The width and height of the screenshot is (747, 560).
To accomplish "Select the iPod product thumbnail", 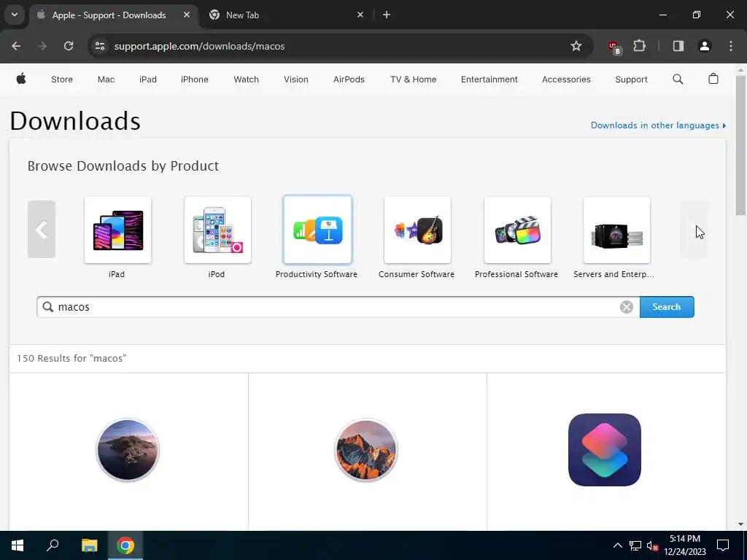I will [217, 230].
